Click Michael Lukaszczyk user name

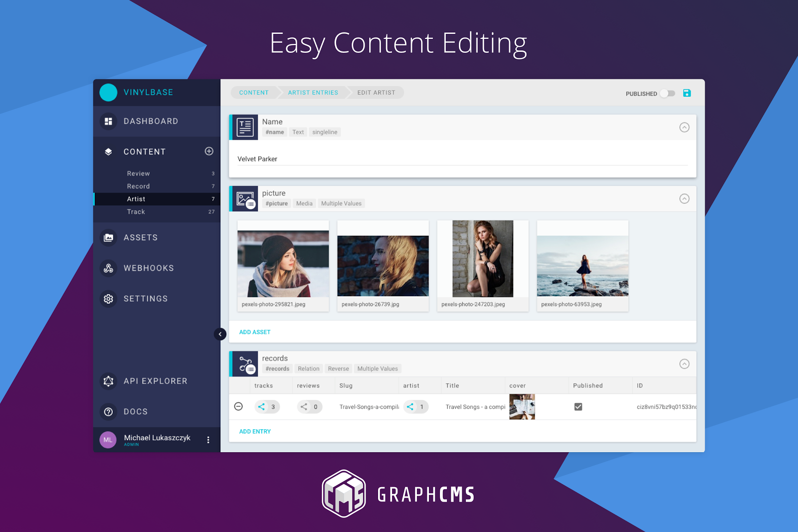[x=157, y=438]
